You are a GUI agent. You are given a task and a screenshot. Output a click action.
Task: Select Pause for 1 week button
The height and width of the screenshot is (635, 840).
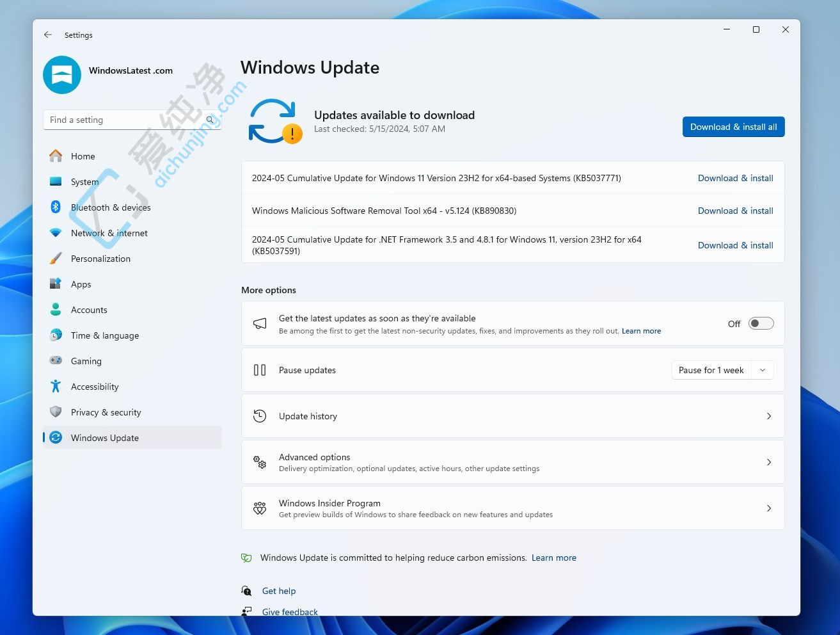click(x=711, y=370)
